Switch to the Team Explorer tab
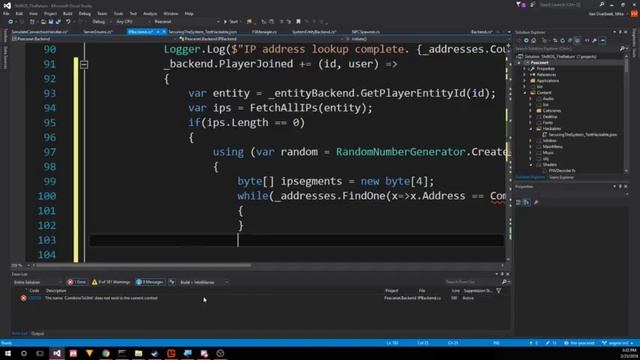This screenshot has width=640, height=360. tap(562, 177)
